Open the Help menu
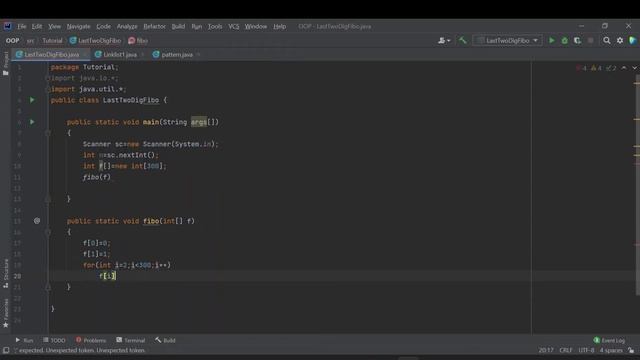 tap(279, 27)
